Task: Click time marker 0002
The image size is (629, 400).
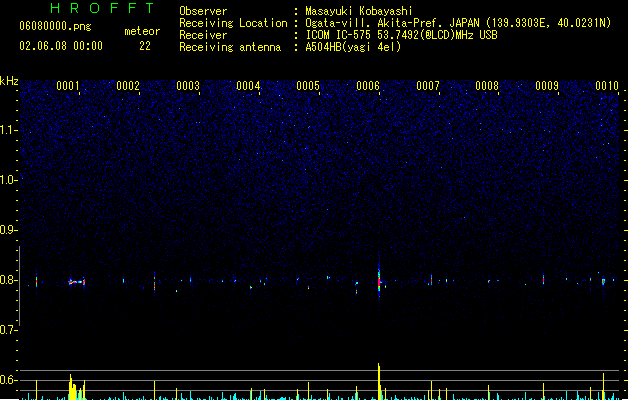Action: pyautogui.click(x=128, y=86)
